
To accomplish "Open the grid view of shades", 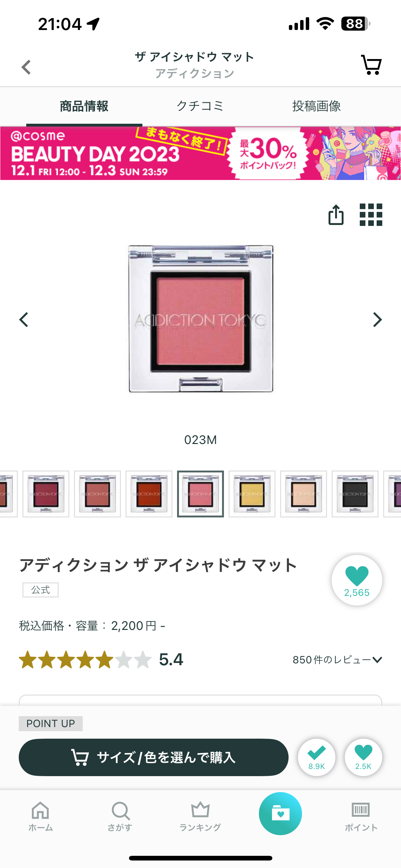I will (x=371, y=215).
